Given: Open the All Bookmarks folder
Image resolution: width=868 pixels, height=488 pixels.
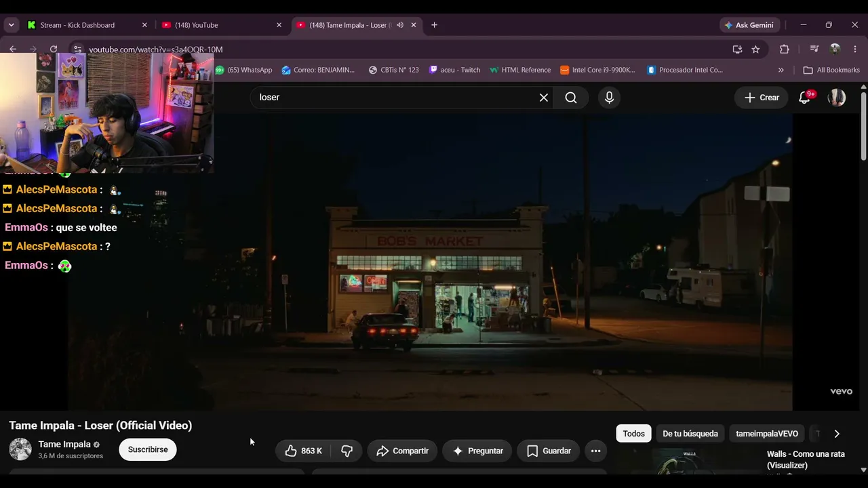Looking at the screenshot, I should tap(831, 70).
